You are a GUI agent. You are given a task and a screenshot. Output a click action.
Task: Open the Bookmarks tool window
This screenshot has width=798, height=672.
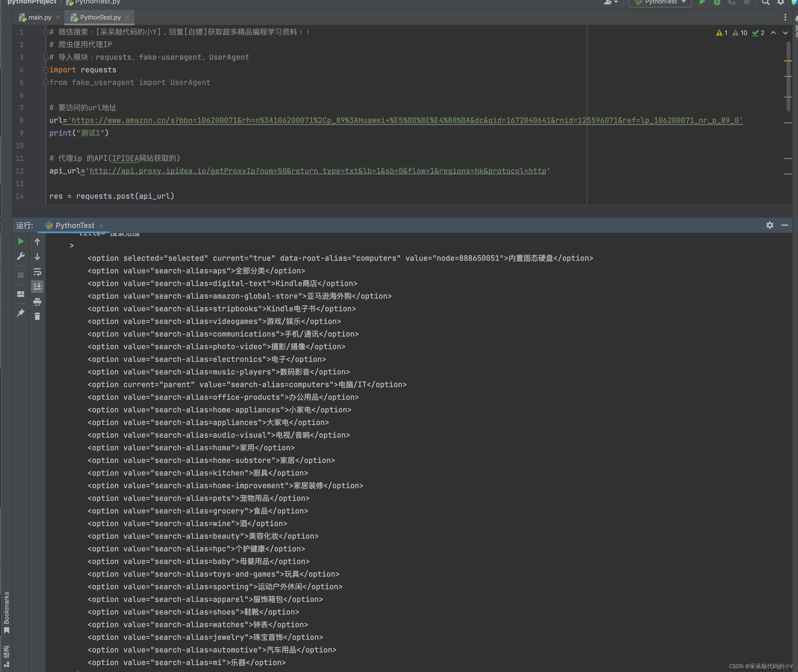pos(6,613)
